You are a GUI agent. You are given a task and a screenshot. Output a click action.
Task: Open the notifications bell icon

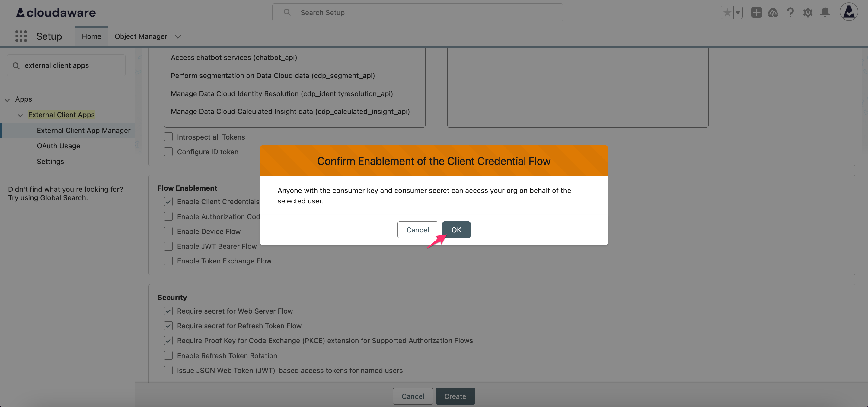click(825, 12)
